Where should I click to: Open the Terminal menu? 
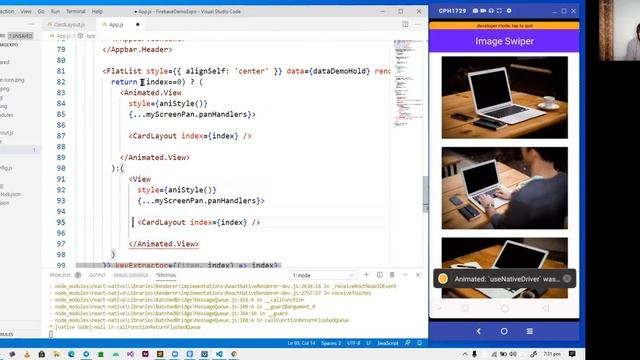point(76,11)
